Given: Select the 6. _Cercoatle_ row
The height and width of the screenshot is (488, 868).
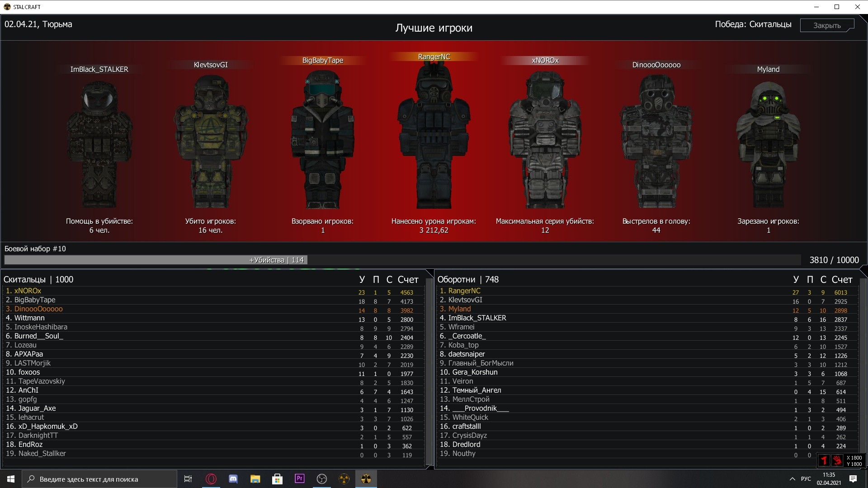Looking at the screenshot, I should [x=647, y=336].
